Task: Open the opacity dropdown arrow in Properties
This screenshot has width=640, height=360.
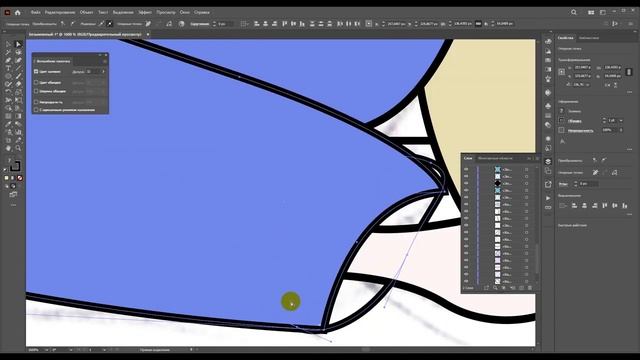Action: 621,130
